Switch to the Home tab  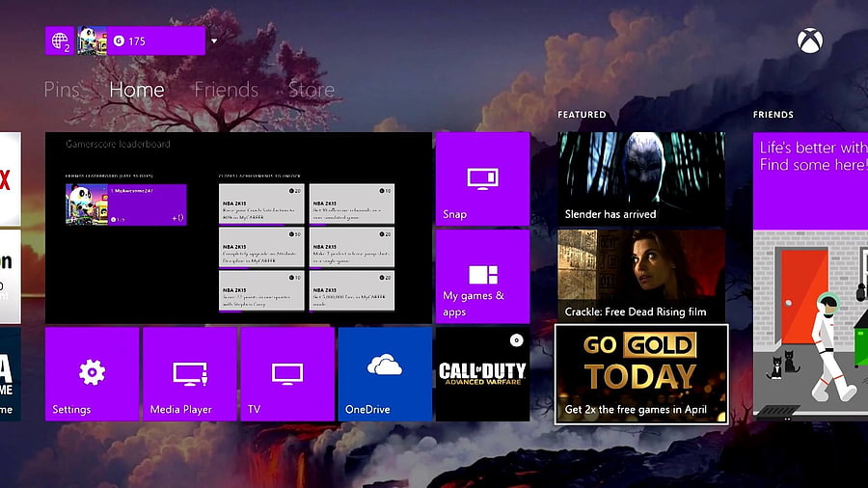click(x=137, y=90)
